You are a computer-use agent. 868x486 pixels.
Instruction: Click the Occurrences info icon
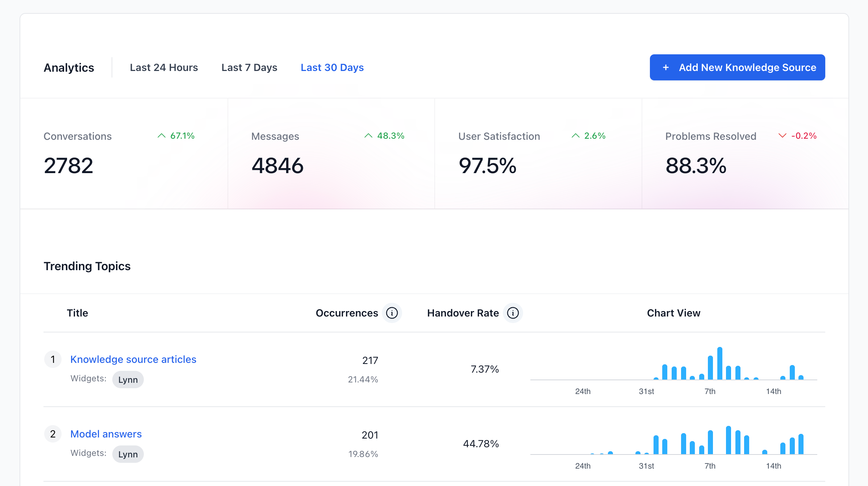(x=392, y=313)
